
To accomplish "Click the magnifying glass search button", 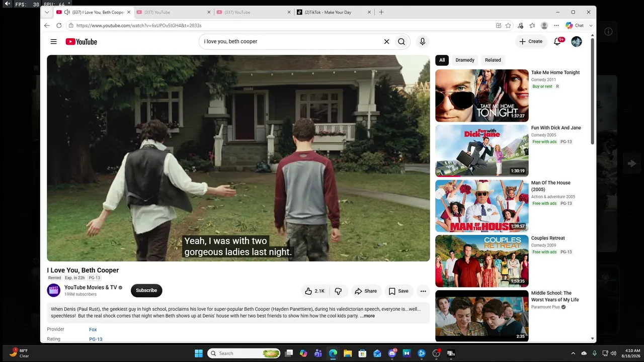I will pyautogui.click(x=401, y=42).
